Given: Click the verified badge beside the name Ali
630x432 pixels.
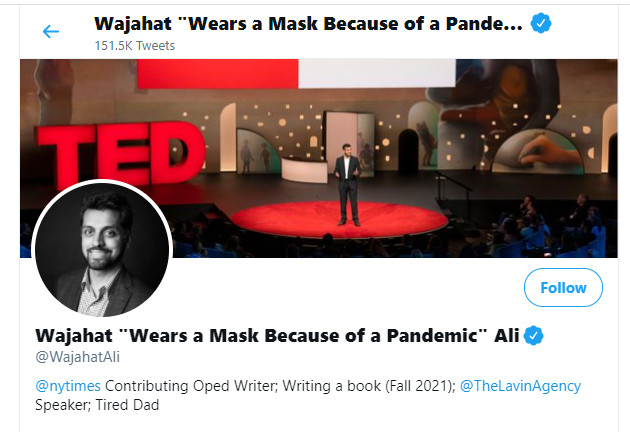Looking at the screenshot, I should tap(533, 336).
